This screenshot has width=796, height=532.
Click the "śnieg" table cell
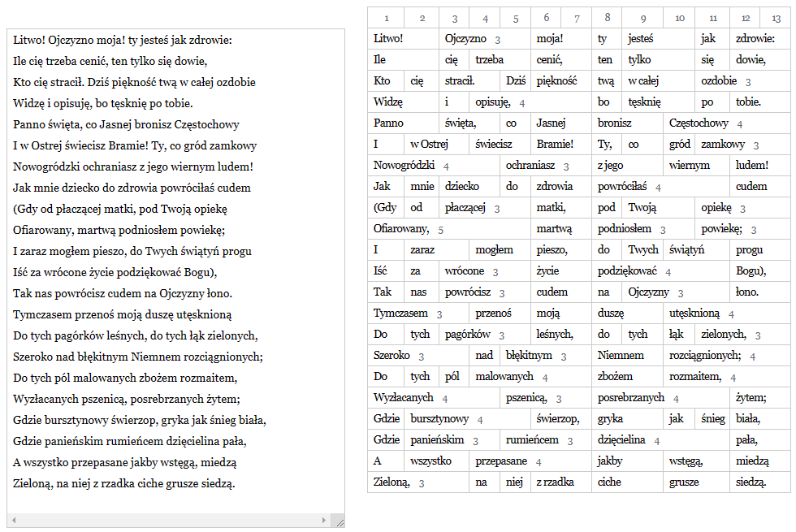713,419
